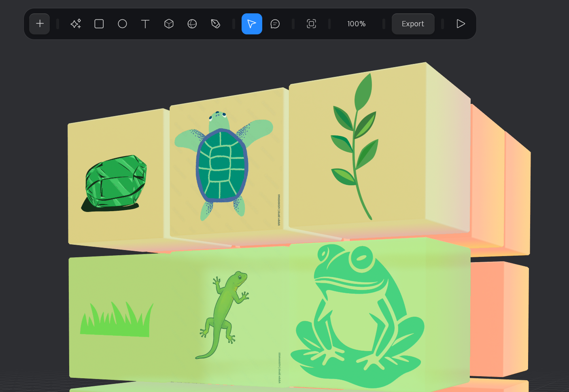The height and width of the screenshot is (392, 569).
Task: Toggle the frame capture tool
Action: 311,23
